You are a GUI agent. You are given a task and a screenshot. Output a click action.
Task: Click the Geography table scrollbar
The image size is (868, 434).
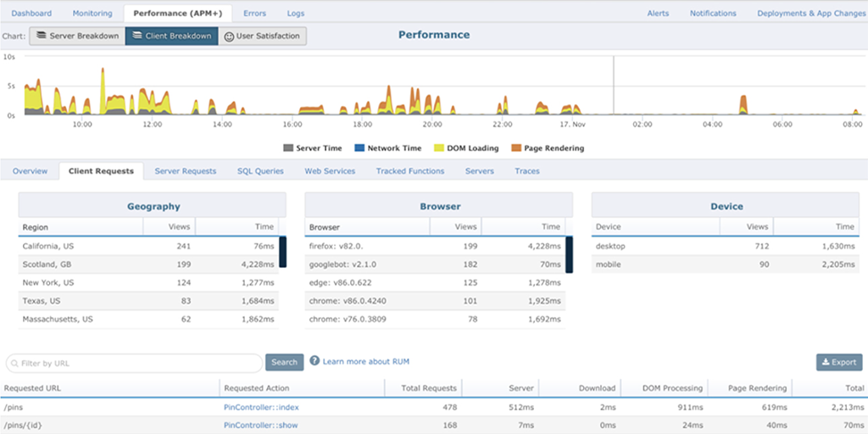pyautogui.click(x=282, y=253)
